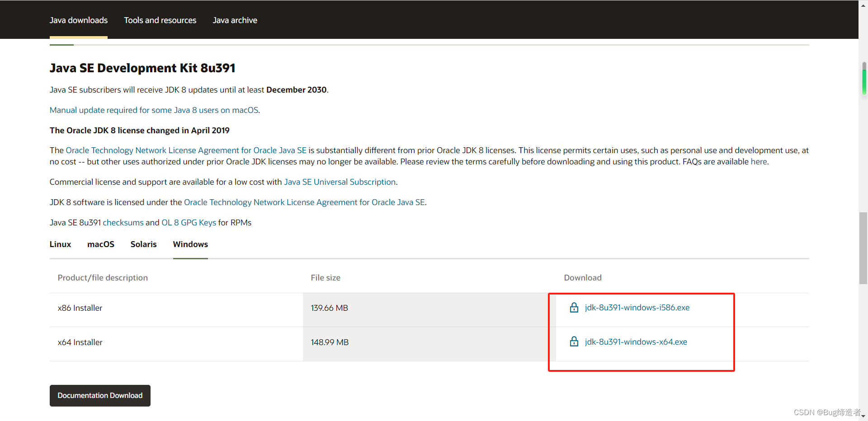Click 'x86 Installer' description cell

click(176, 310)
